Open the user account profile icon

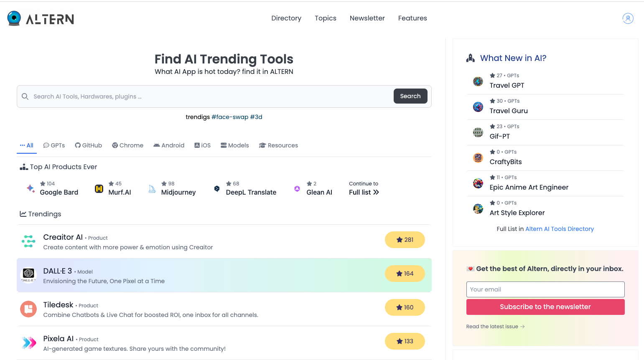pos(628,18)
